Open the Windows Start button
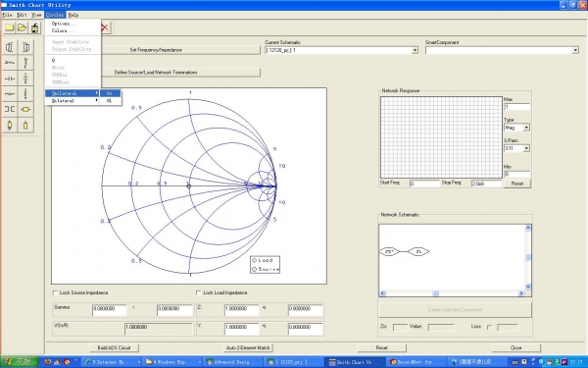 (x=20, y=361)
